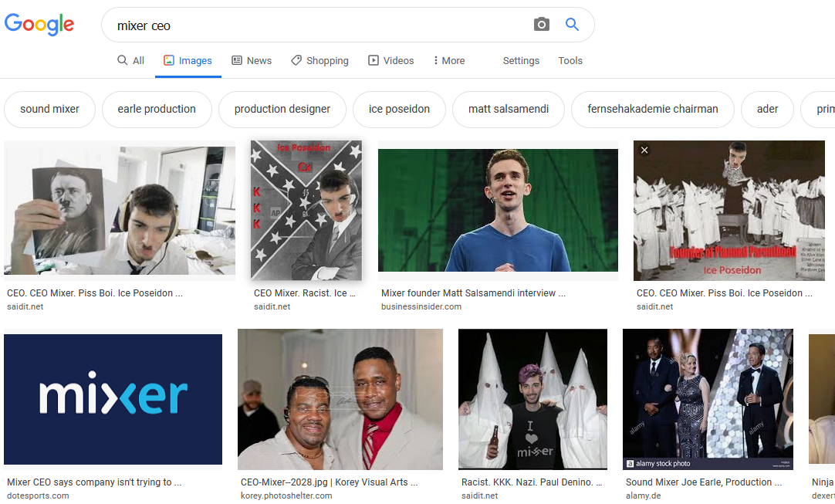Click the blue magnifier search button
Screen dimensions: 835x504
(572, 25)
